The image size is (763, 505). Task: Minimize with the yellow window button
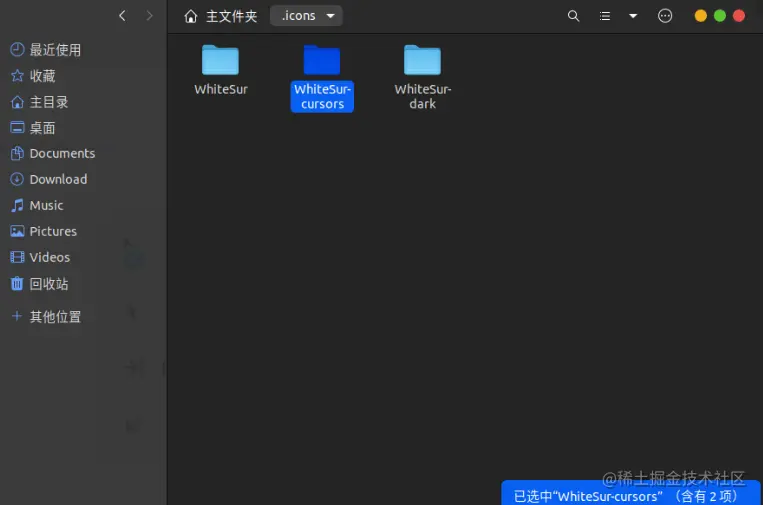[700, 16]
